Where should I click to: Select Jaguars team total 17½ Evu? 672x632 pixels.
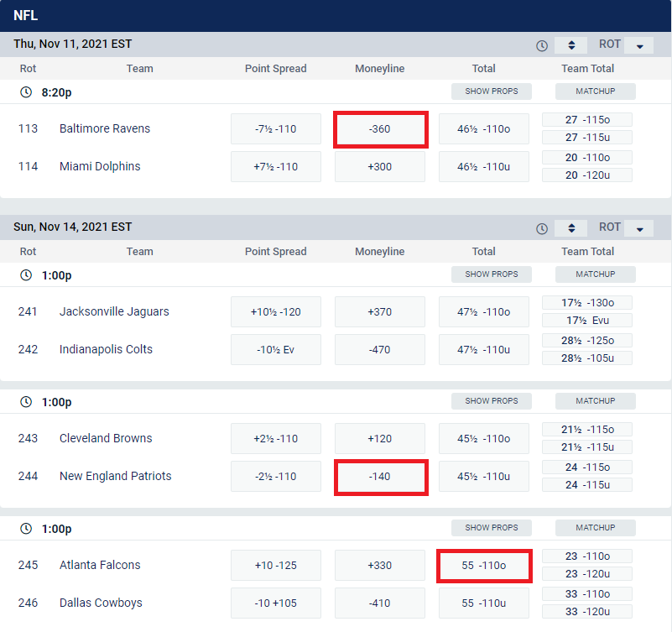[x=587, y=321]
